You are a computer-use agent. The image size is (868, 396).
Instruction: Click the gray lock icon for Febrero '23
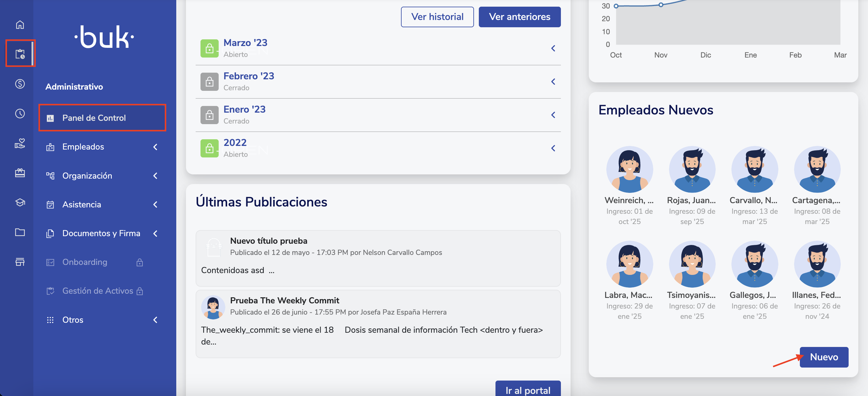209,82
